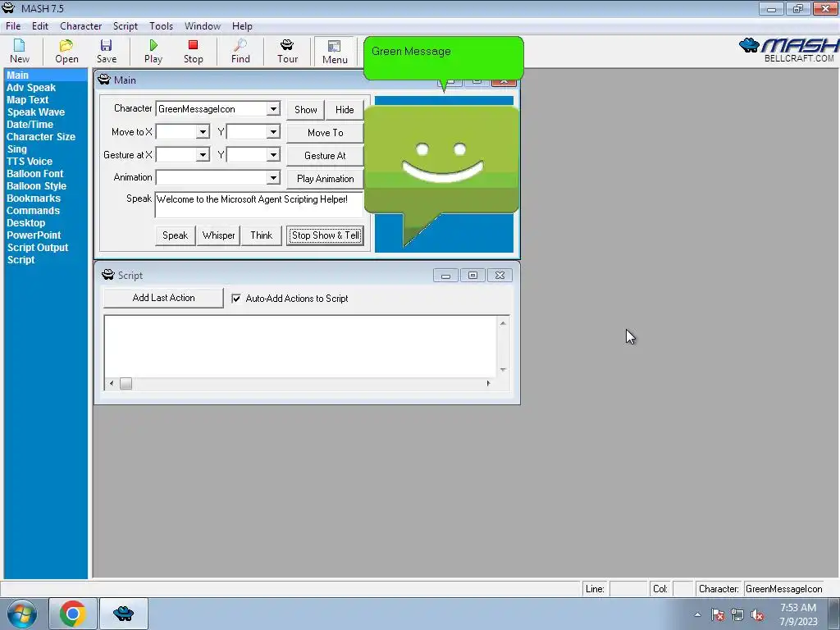
Task: Select Map Text in sidebar
Action: coord(27,99)
